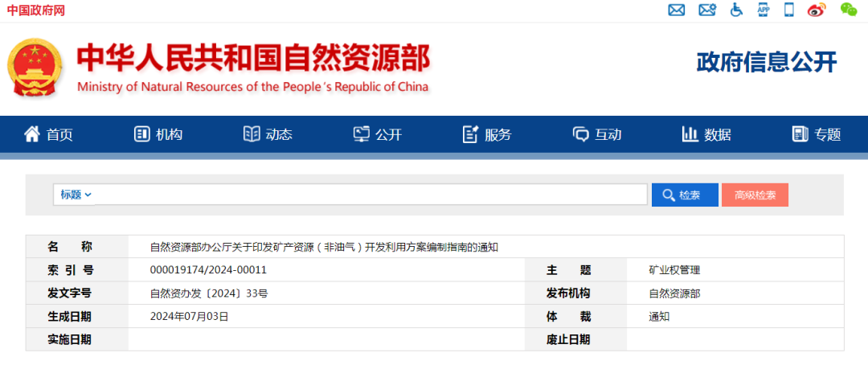Select the 互动 navigation item
The width and height of the screenshot is (868, 365).
[x=597, y=134]
